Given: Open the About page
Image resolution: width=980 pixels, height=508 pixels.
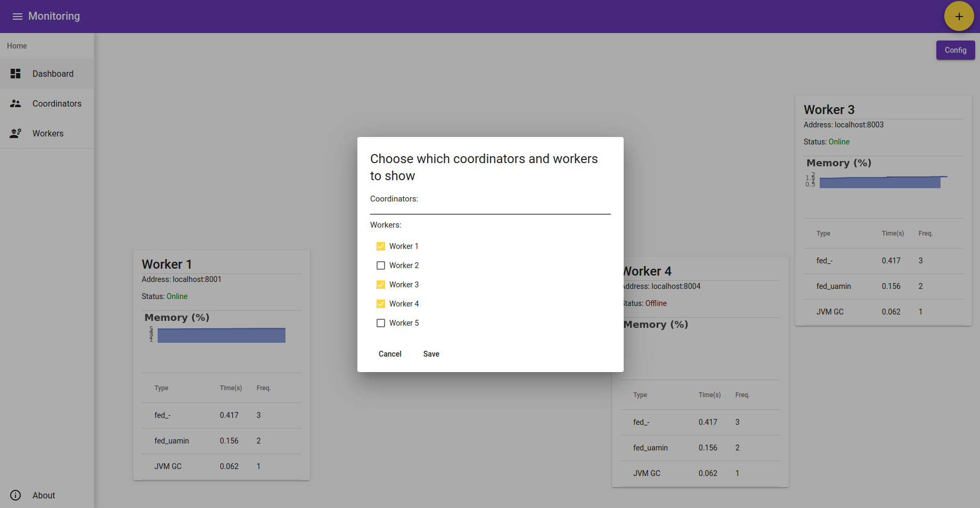Looking at the screenshot, I should pyautogui.click(x=47, y=495).
